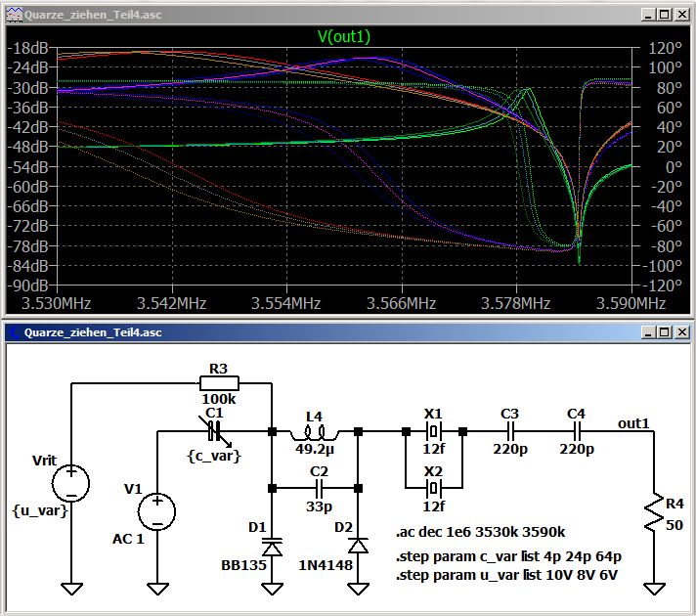Minimize the schematic window
Screen dimensions: 696x616
(648, 332)
